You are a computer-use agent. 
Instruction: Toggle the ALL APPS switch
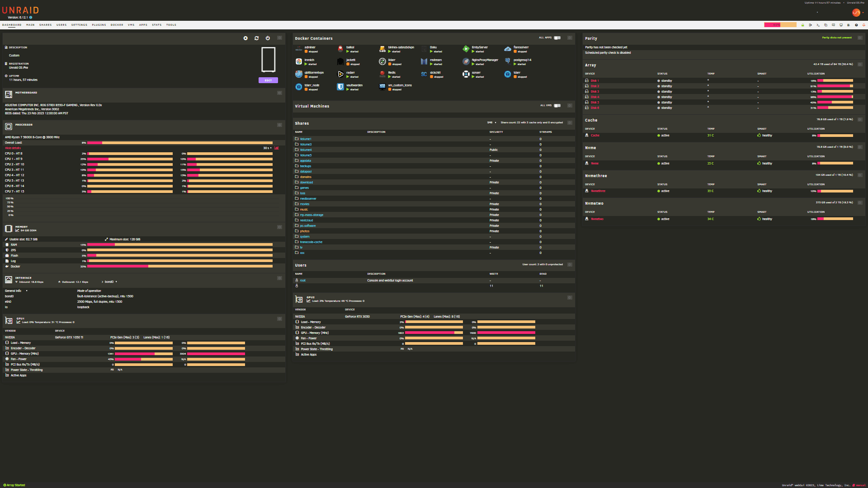[557, 38]
